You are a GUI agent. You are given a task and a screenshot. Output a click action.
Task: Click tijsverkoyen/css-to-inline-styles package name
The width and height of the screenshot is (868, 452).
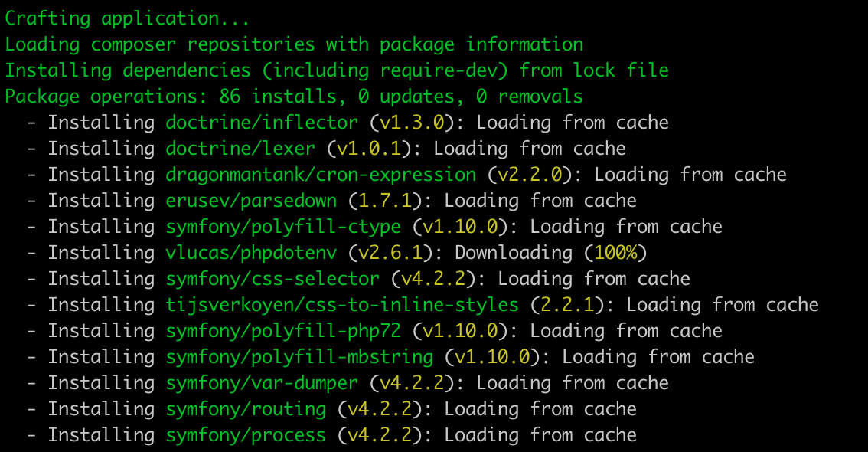coord(343,305)
